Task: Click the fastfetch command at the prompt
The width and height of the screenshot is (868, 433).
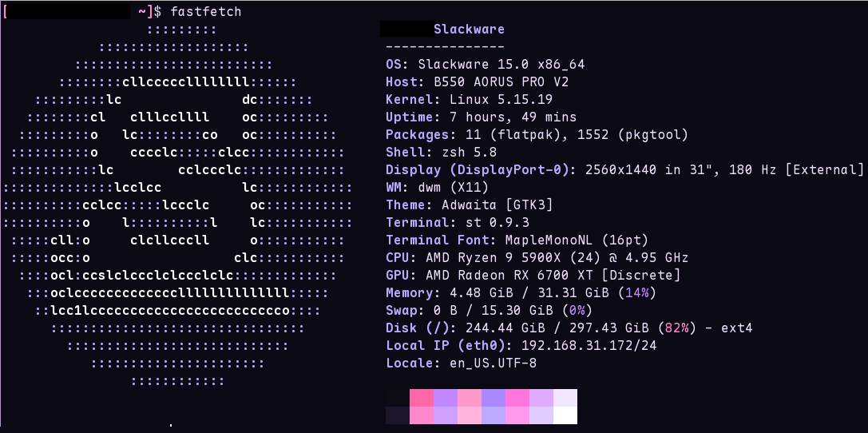Action: 205,12
